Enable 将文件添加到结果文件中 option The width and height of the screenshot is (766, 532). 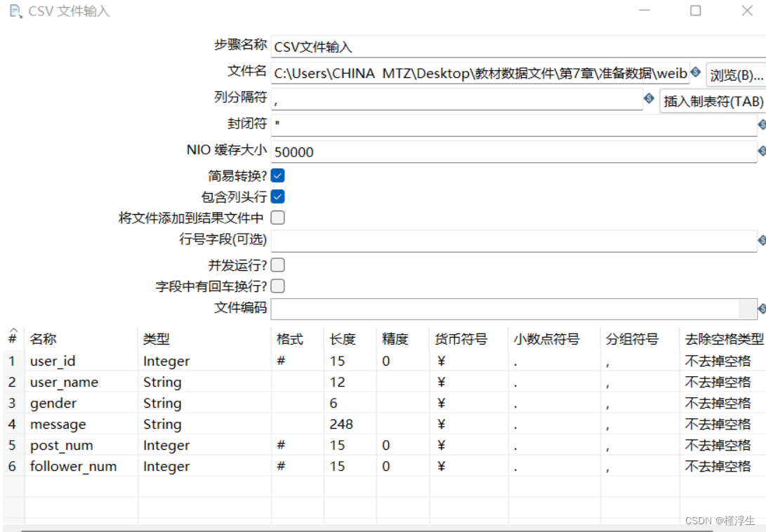pyautogui.click(x=277, y=218)
